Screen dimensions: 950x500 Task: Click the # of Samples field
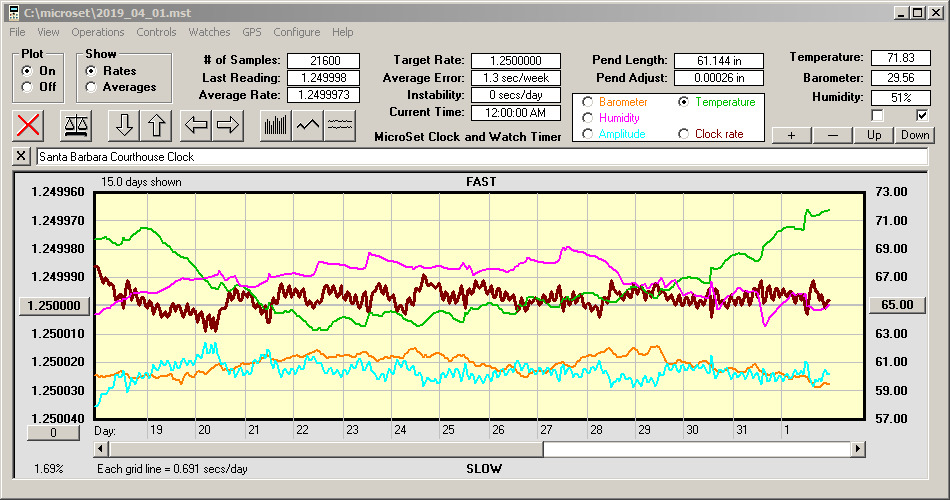(x=324, y=61)
